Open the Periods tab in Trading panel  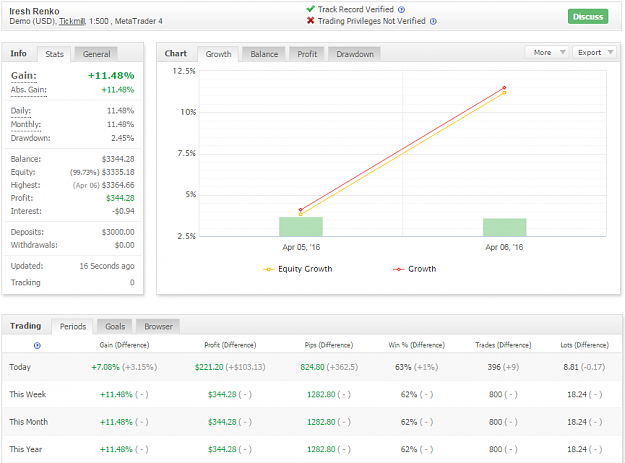[x=73, y=327]
